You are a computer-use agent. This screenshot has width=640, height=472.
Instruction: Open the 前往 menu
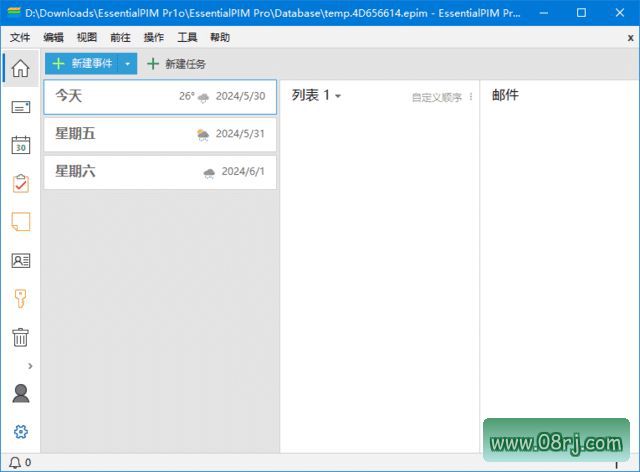120,38
